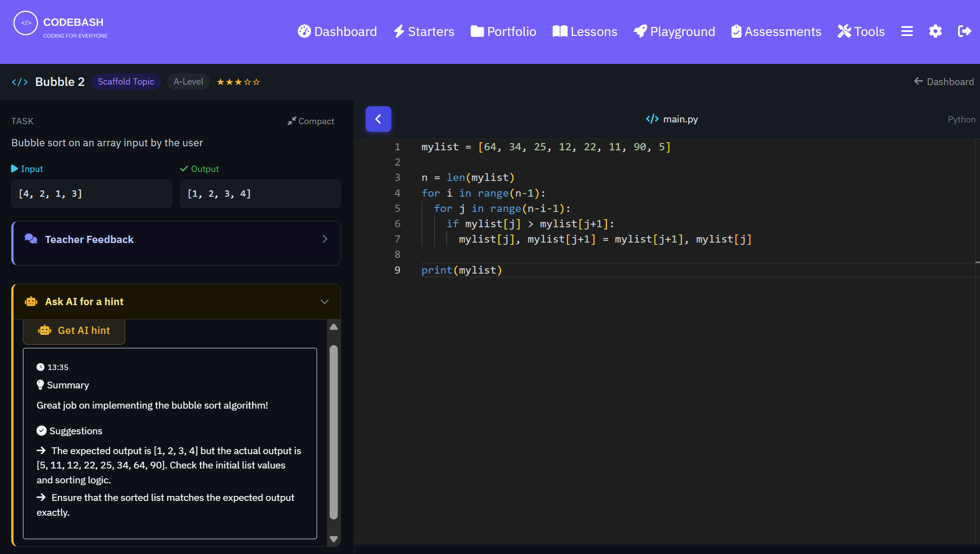Screen dimensions: 980x554
Task: Click the Output checkmark icon
Action: 184,169
